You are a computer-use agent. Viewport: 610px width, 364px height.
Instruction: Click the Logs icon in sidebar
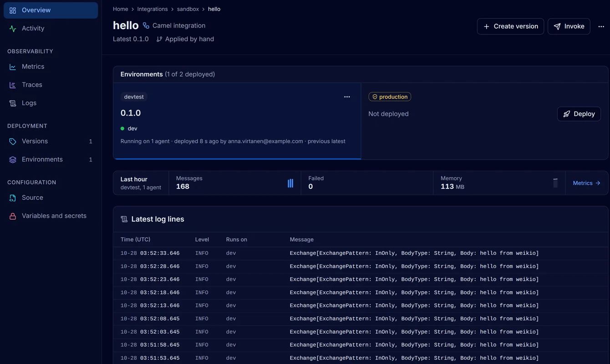13,103
